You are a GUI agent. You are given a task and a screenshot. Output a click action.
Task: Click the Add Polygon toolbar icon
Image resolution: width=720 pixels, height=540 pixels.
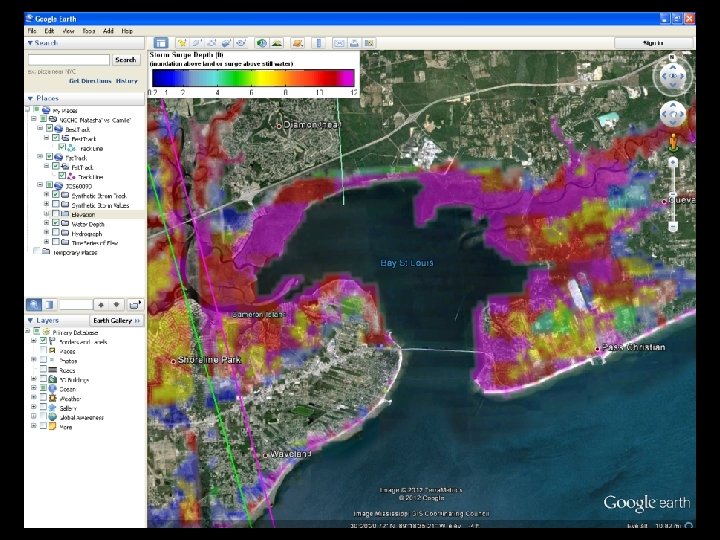197,43
